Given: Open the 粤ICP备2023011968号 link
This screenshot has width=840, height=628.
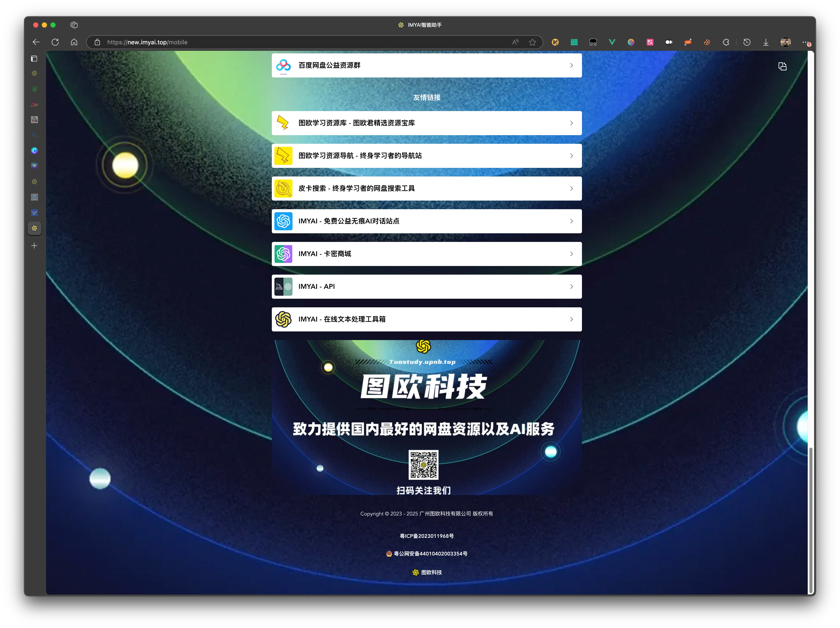Looking at the screenshot, I should [x=426, y=536].
